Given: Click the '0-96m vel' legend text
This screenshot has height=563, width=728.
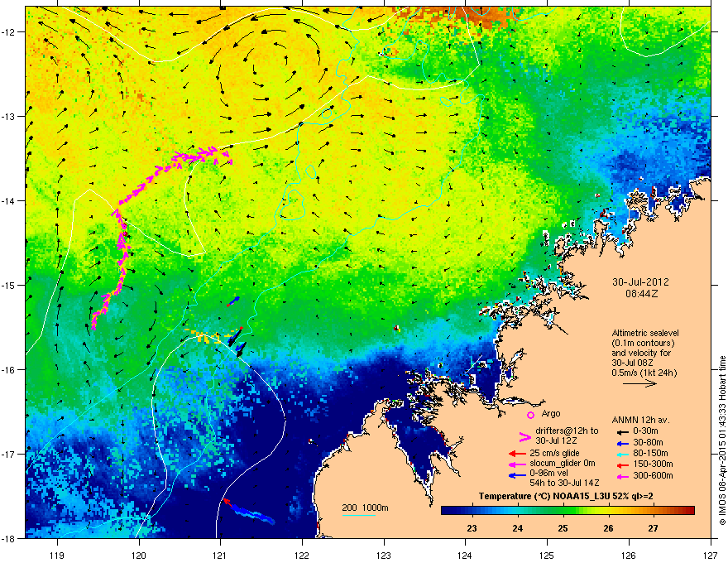Looking at the screenshot, I should pos(547,473).
